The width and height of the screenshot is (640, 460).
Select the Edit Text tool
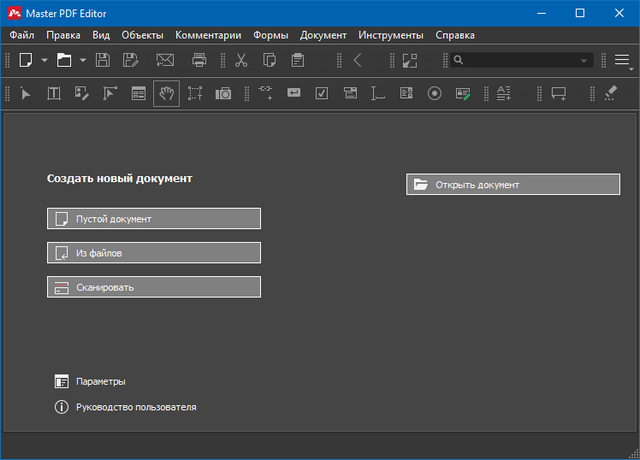click(x=54, y=93)
